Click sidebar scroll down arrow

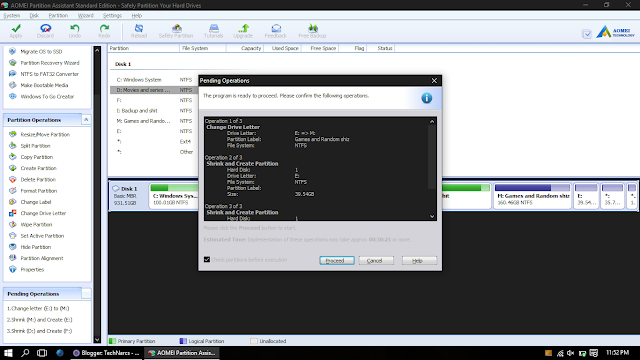point(97,339)
